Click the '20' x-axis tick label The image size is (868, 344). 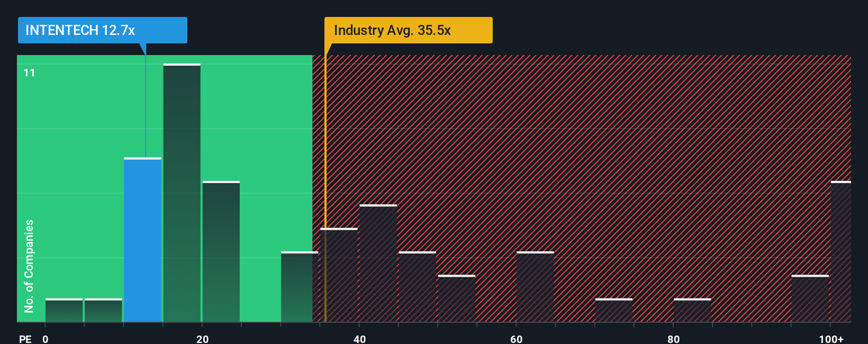(x=202, y=339)
